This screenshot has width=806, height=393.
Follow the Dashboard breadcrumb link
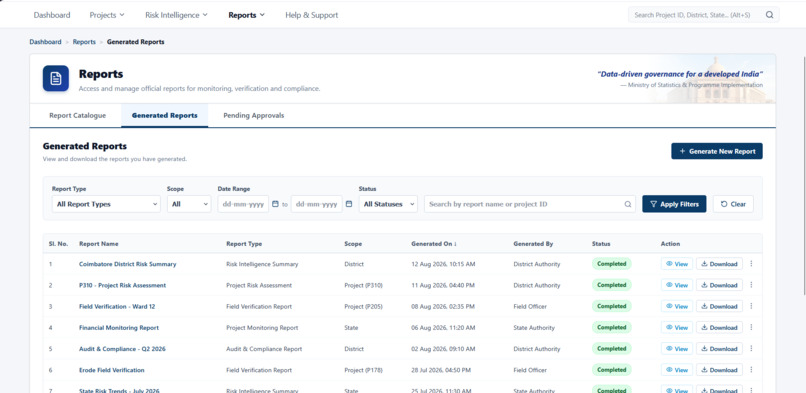(x=45, y=42)
